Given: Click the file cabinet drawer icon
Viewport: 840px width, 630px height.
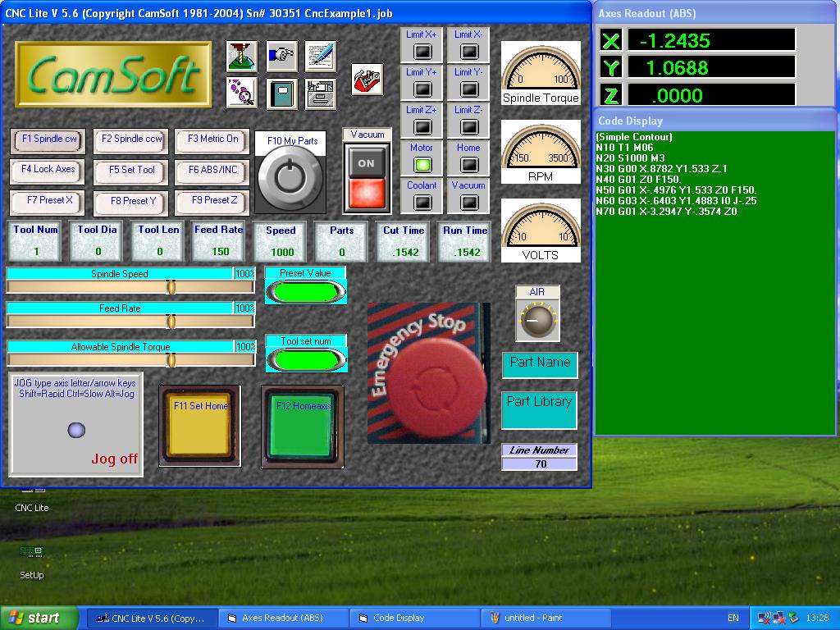Looking at the screenshot, I should click(321, 94).
